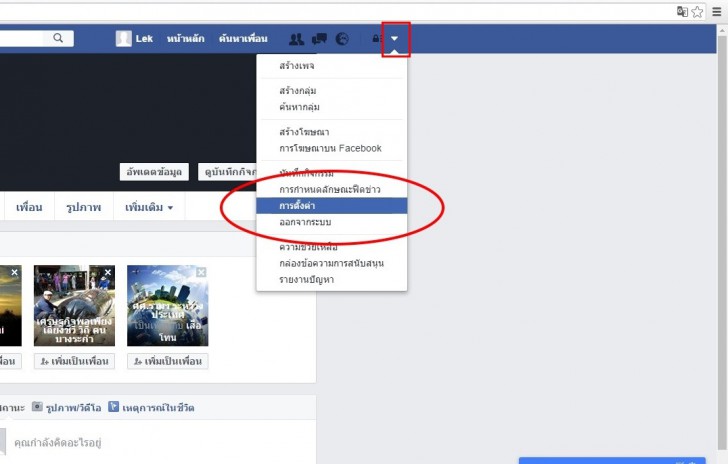Choose การโฆษณาบน Facebook menu entry

[x=332, y=148]
